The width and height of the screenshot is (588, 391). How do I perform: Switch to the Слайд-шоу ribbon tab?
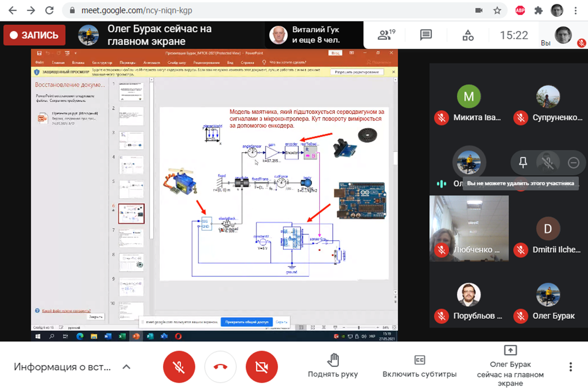pyautogui.click(x=177, y=63)
